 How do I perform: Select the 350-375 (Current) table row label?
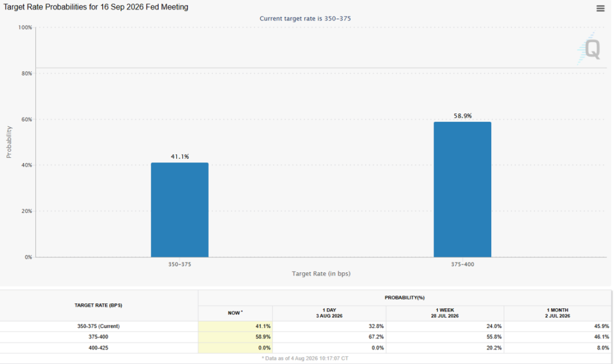pyautogui.click(x=98, y=326)
